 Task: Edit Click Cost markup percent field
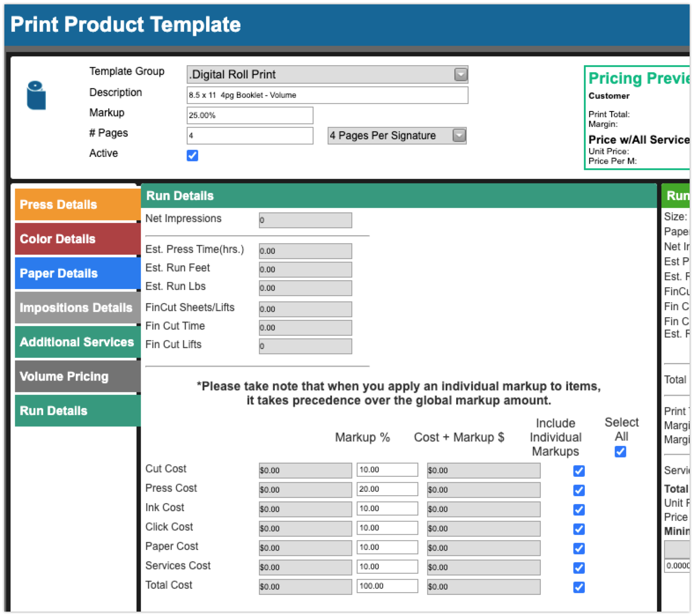pyautogui.click(x=387, y=528)
